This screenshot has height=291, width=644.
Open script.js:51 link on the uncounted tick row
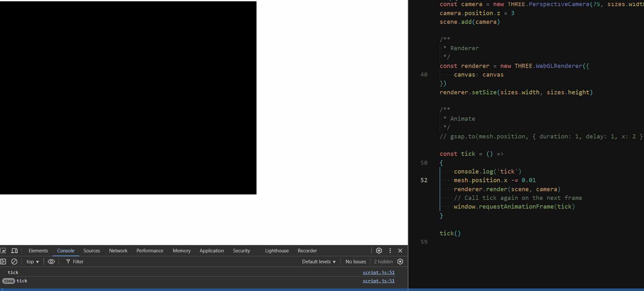click(378, 273)
